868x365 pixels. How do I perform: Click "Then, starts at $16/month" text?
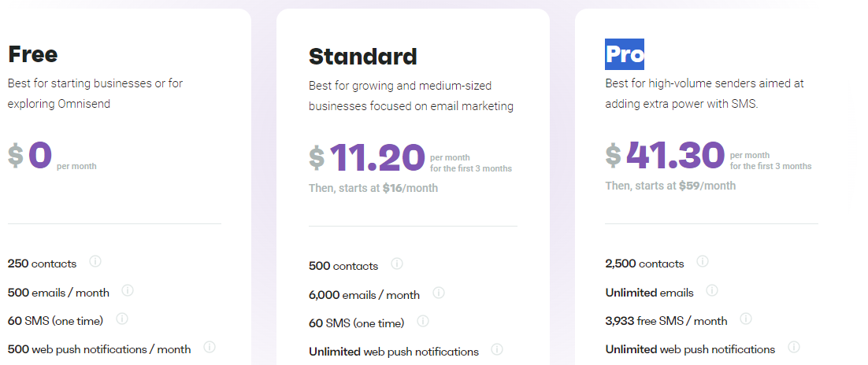tap(373, 188)
